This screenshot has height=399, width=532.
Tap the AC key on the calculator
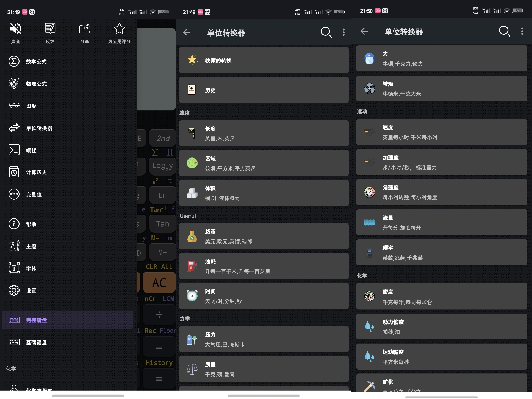[x=159, y=283]
